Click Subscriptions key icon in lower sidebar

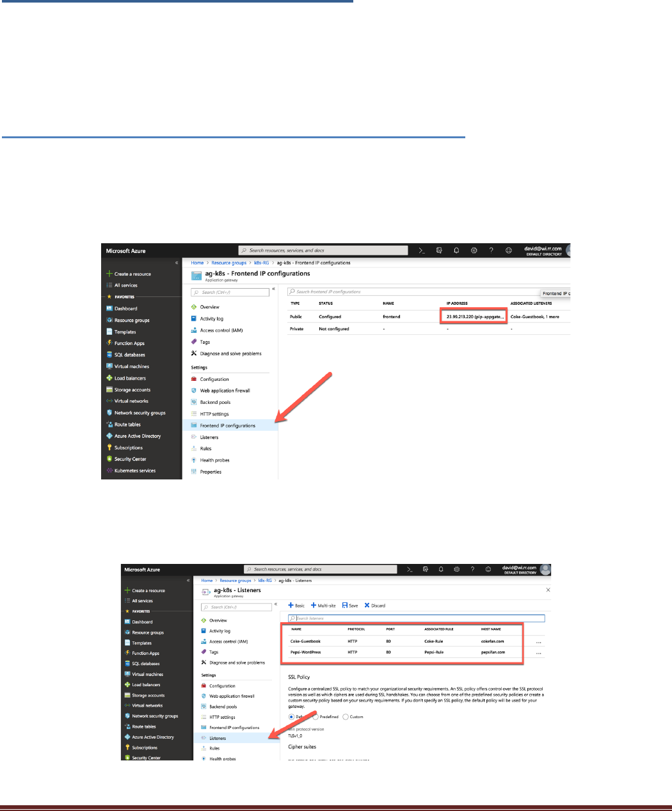127,747
